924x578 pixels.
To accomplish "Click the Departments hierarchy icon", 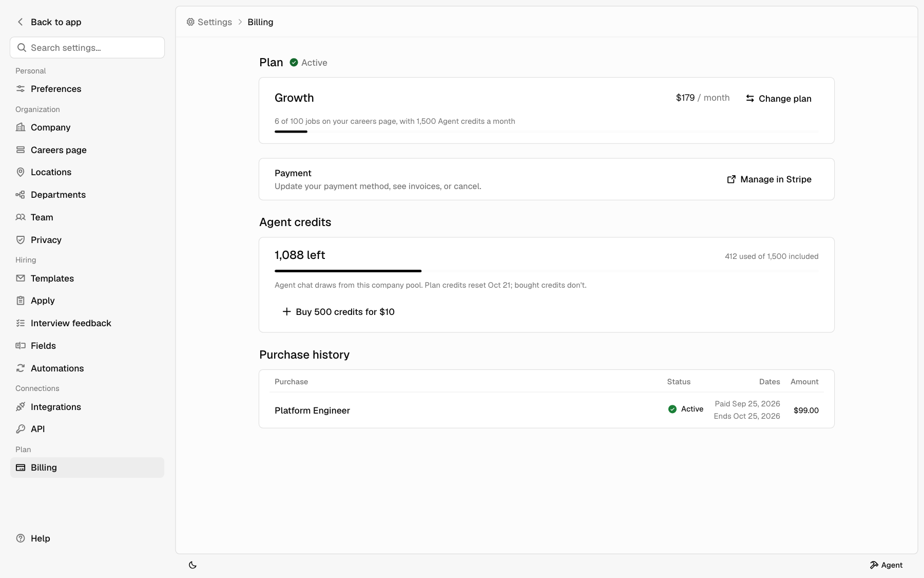I will pos(21,195).
